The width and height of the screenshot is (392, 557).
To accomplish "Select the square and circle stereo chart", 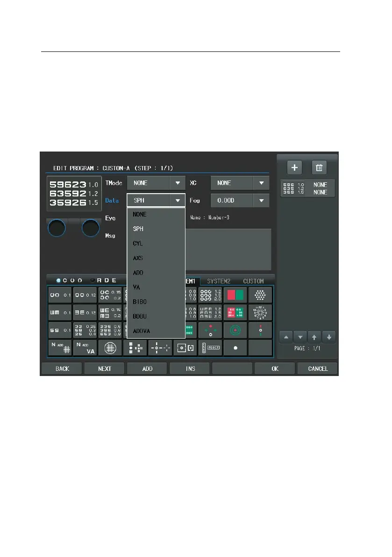I will point(185,348).
